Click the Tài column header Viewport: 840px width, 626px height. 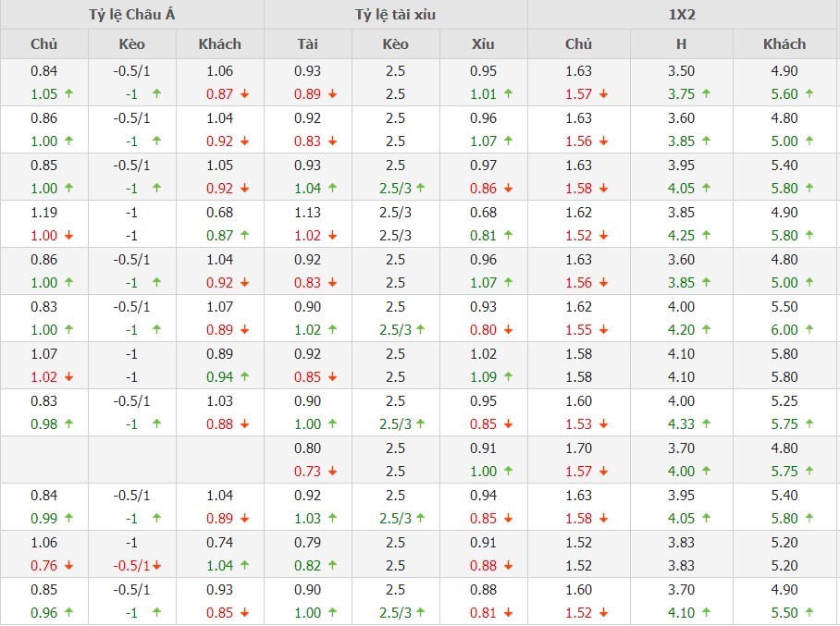[308, 43]
